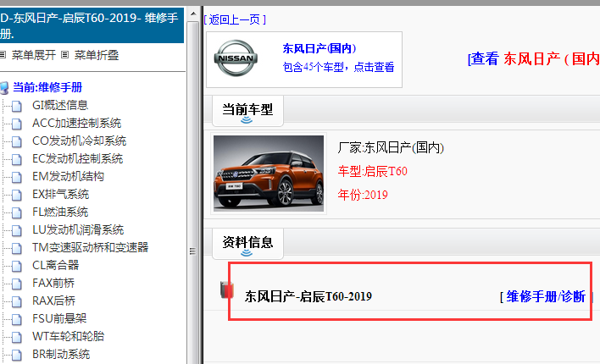Open FSU前悬架 chapter
600x364 pixels.
point(59,318)
